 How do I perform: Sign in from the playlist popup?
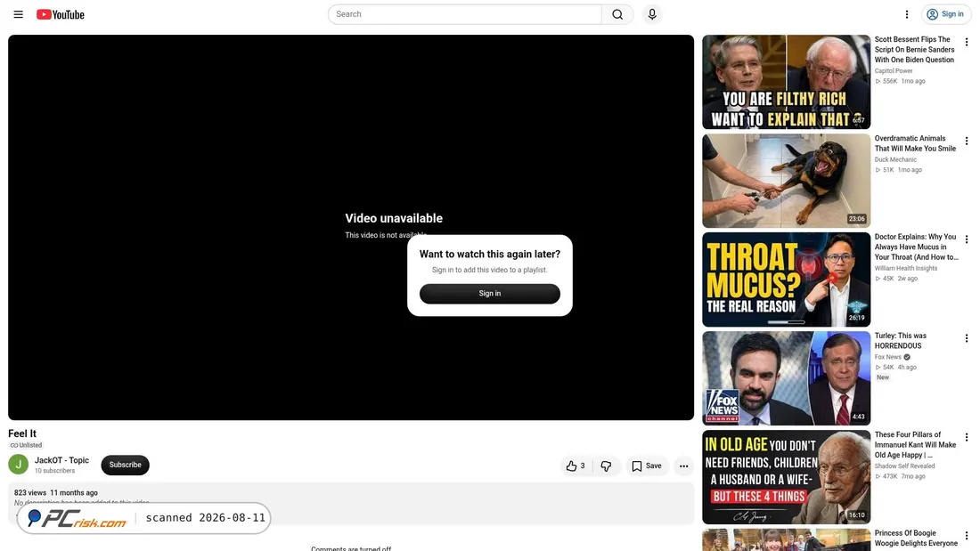click(489, 294)
